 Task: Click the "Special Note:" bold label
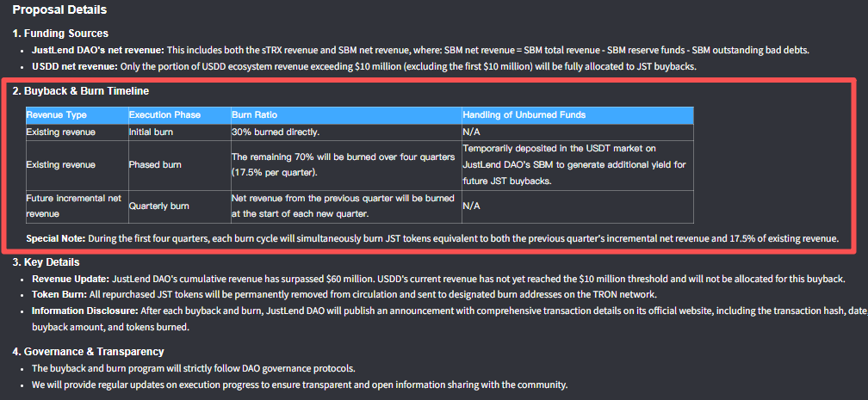point(55,238)
